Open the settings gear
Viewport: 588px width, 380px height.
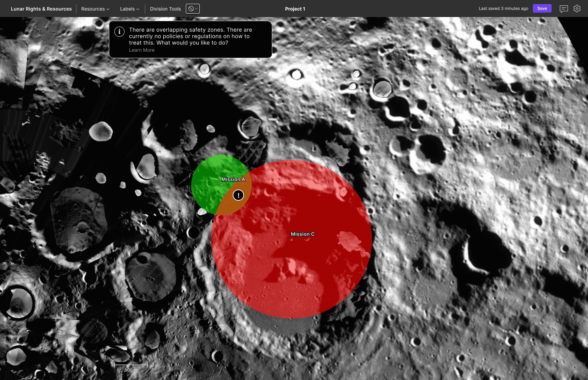(x=577, y=9)
